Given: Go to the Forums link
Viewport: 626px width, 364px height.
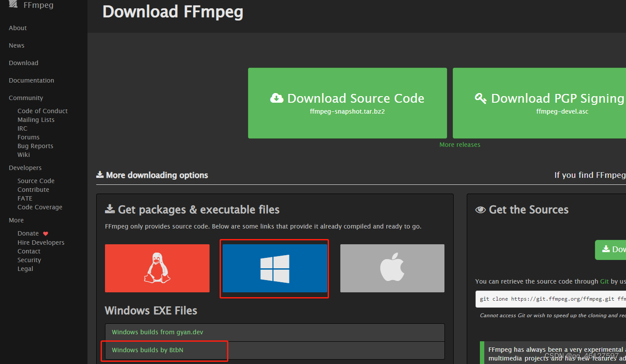Looking at the screenshot, I should tap(28, 137).
